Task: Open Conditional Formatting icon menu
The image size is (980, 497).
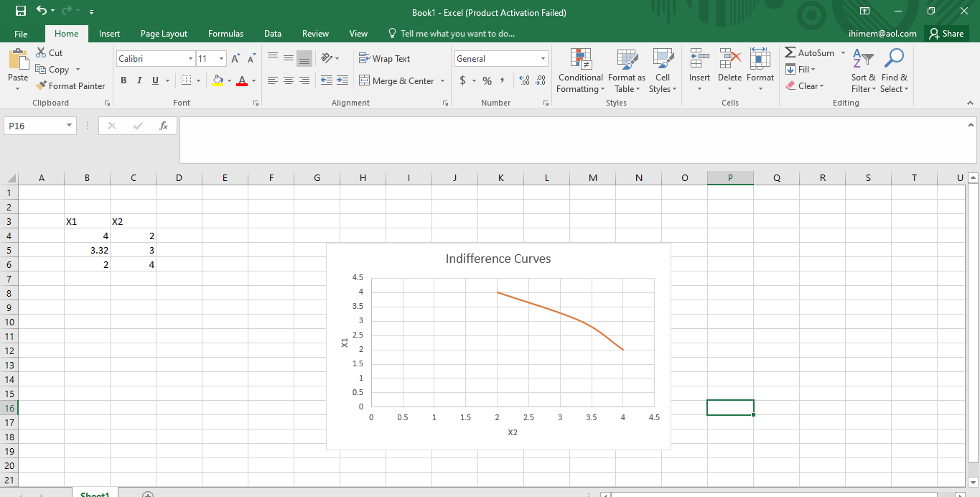Action: [580, 60]
